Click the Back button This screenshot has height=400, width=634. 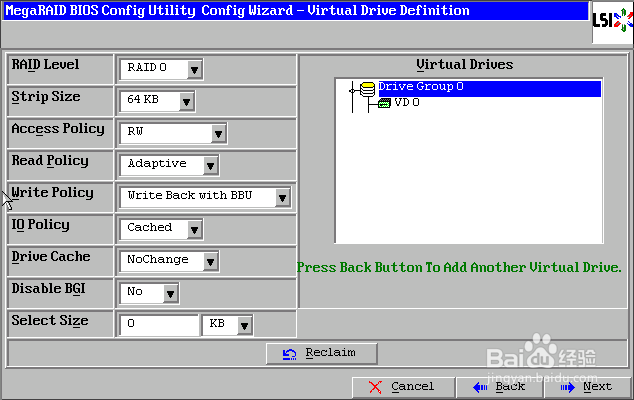500,387
